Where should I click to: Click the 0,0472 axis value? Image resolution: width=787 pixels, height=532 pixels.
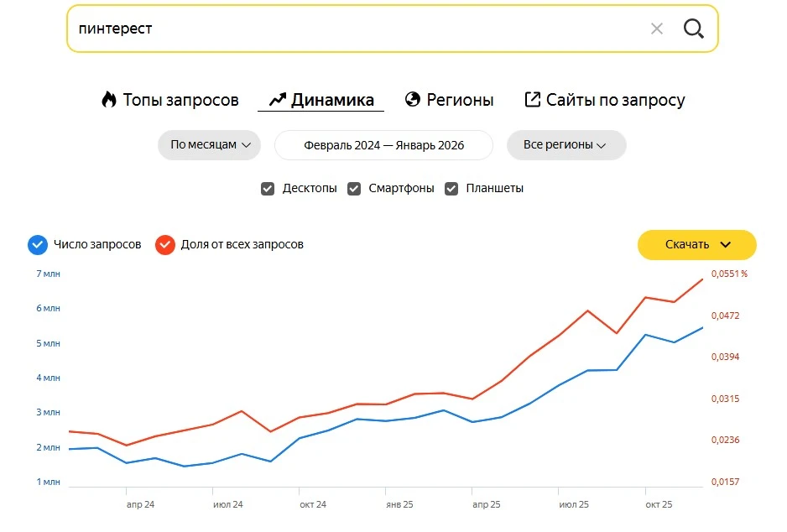(x=725, y=316)
